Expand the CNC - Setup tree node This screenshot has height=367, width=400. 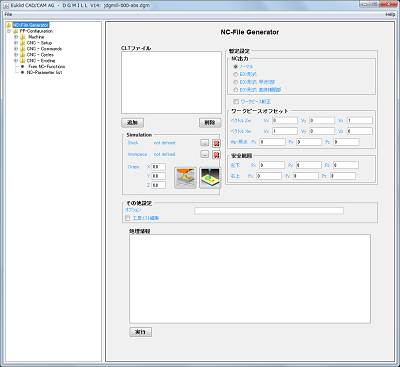click(x=16, y=43)
